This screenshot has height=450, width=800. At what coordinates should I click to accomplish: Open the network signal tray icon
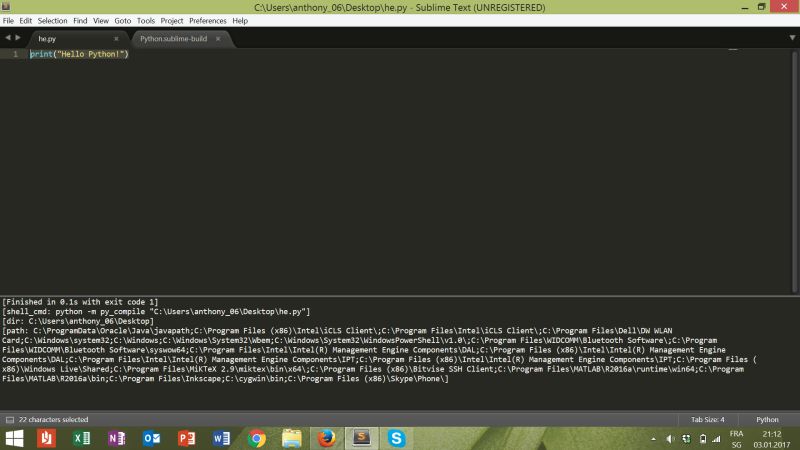click(x=716, y=439)
